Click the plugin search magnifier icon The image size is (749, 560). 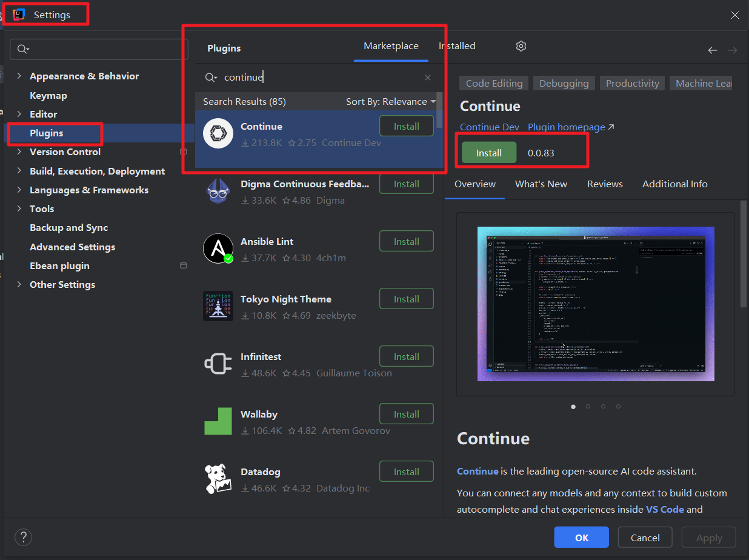pyautogui.click(x=211, y=78)
